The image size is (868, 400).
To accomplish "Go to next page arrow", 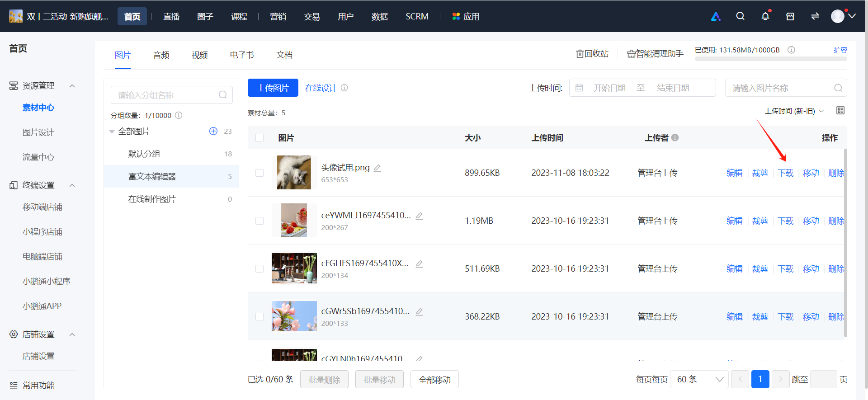I will pos(780,379).
